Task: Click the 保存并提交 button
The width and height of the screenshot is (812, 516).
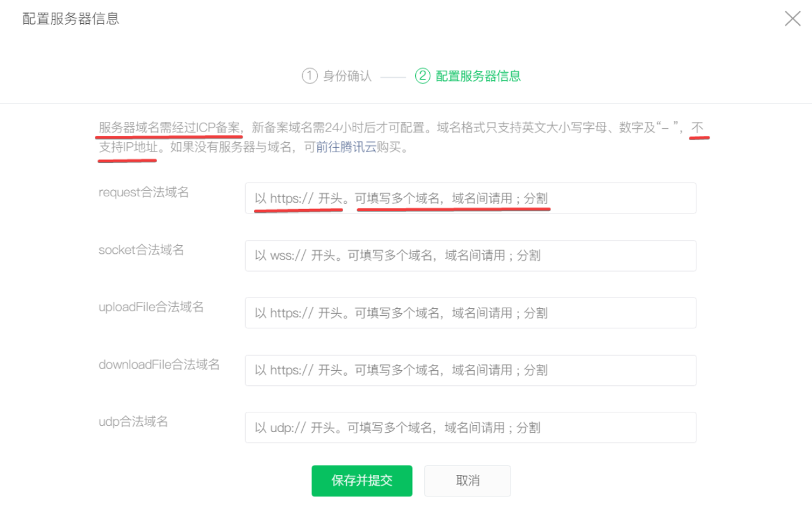Action: point(361,481)
